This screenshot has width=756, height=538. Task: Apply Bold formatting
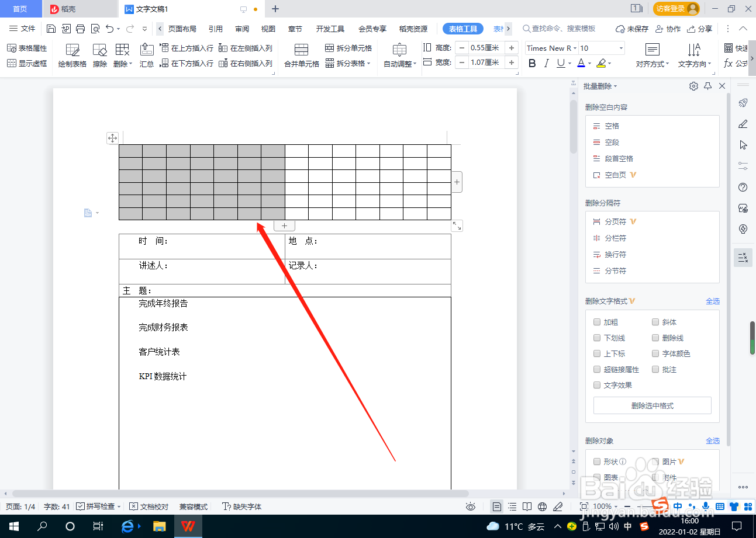pyautogui.click(x=532, y=64)
